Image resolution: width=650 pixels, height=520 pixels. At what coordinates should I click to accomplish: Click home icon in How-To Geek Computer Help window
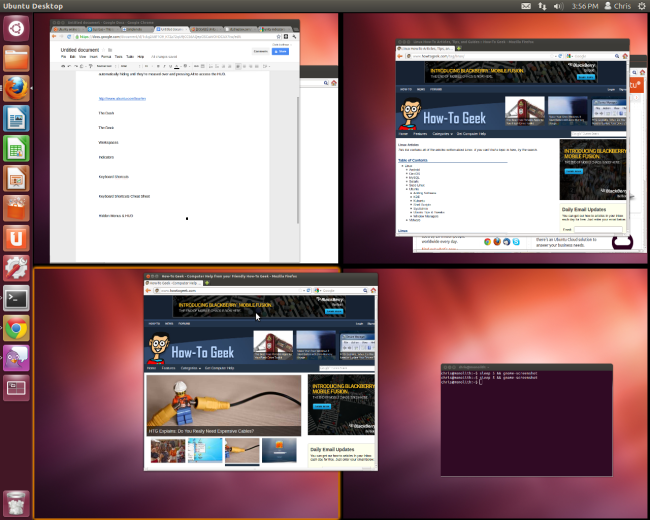373,290
